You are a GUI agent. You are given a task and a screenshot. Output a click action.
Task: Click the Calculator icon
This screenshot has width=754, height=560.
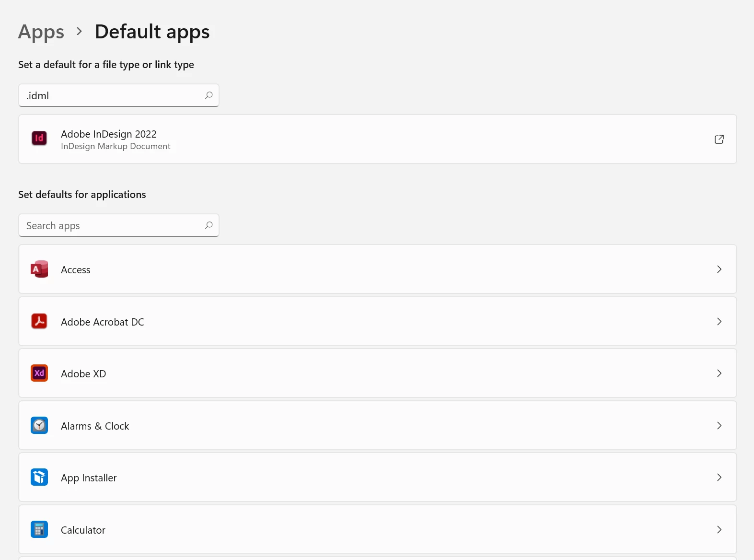coord(39,529)
